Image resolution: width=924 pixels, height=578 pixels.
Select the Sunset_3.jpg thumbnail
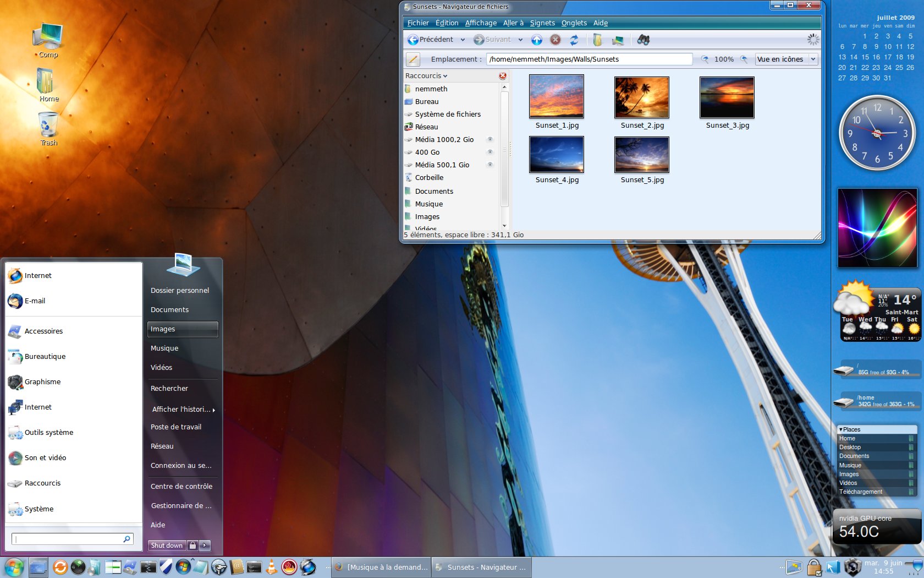tap(727, 97)
